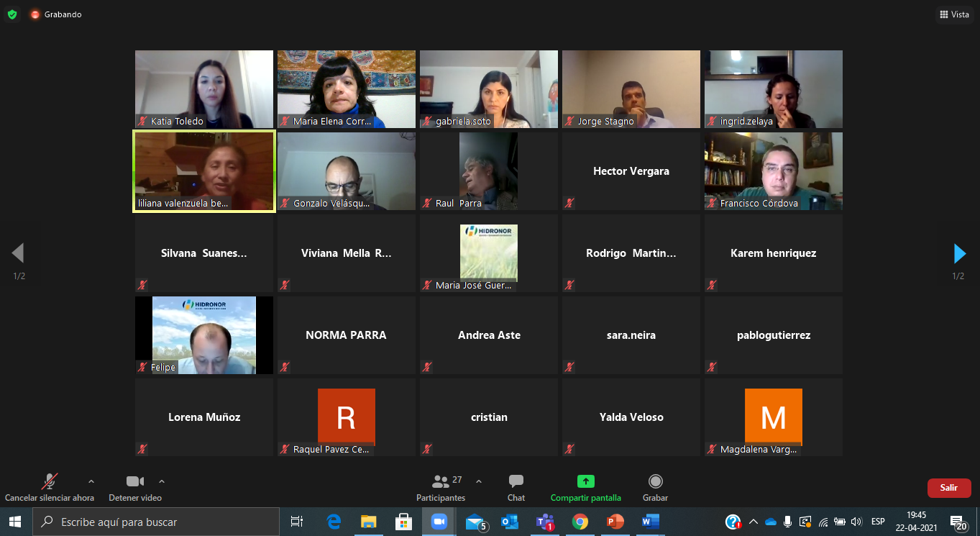This screenshot has height=536, width=980.
Task: Select Katia Toledo's video tile
Action: pos(204,89)
